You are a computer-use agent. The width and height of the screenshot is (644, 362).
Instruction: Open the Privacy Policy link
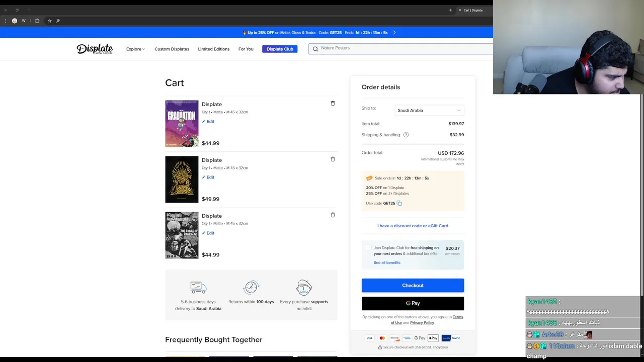[x=422, y=323]
